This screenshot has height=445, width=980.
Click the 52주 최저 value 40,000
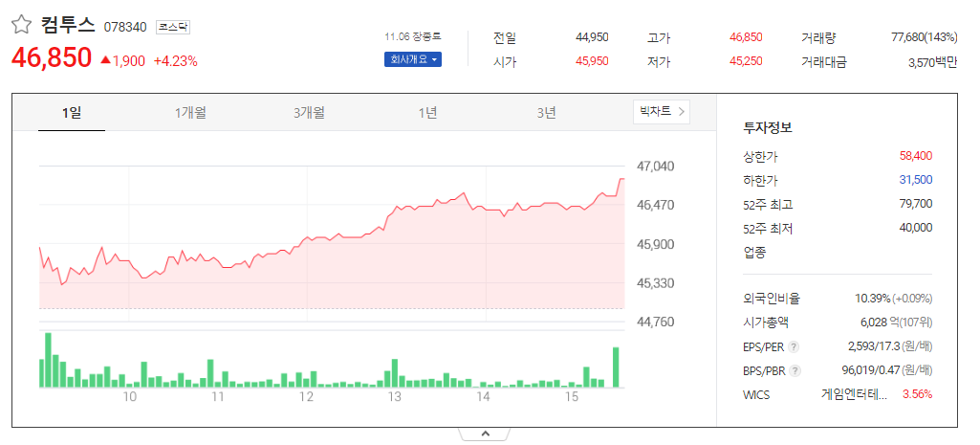tap(916, 228)
